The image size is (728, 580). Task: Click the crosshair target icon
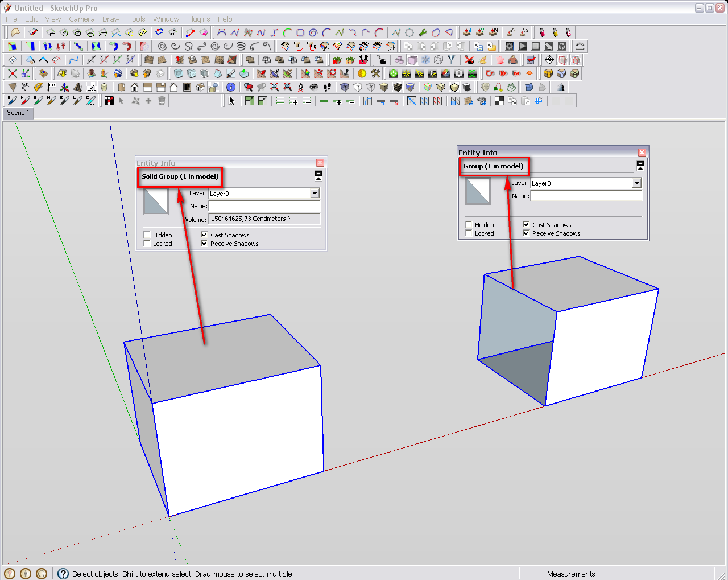549,60
